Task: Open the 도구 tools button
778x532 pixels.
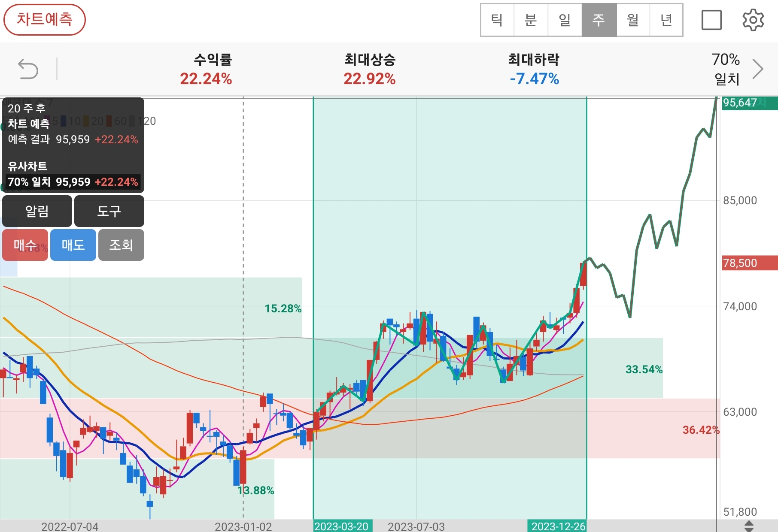Action: 109,211
